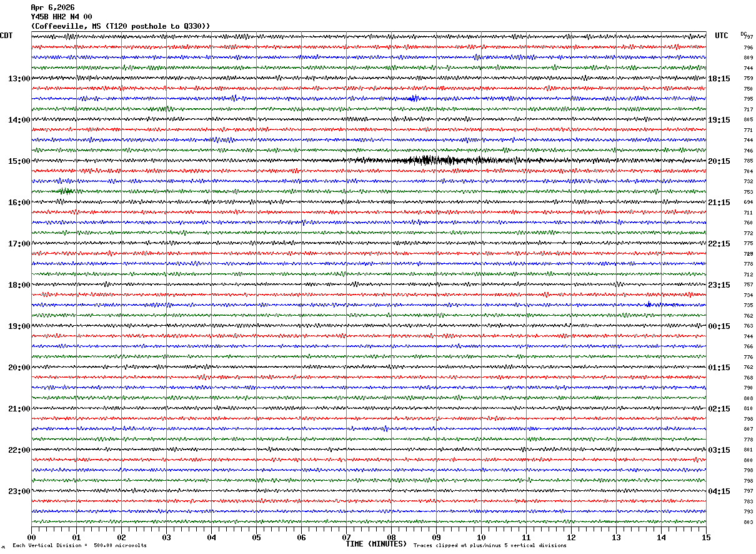The height and width of the screenshot is (554, 756).
Task: Click minute tick label '15' on the axis
Action: click(x=706, y=538)
